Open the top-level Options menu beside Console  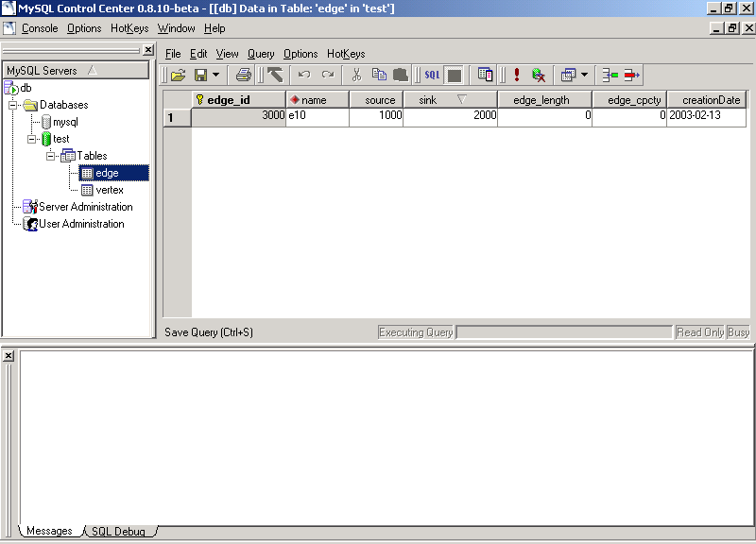[x=84, y=28]
